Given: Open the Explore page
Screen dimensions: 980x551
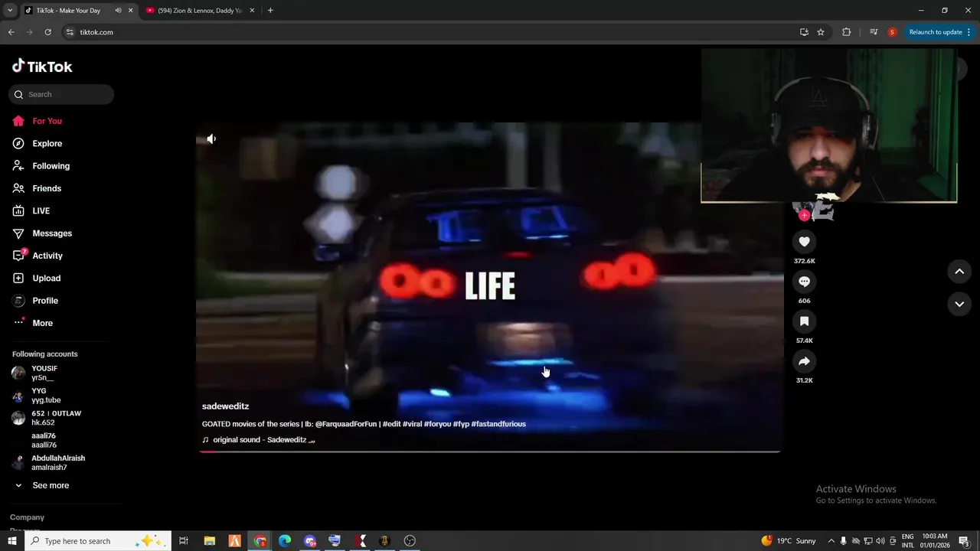Looking at the screenshot, I should coord(37,143).
